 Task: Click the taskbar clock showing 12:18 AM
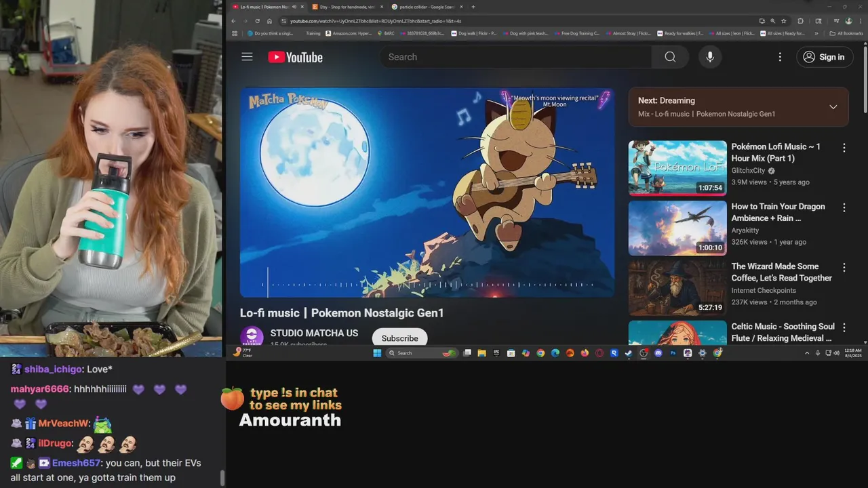point(853,353)
